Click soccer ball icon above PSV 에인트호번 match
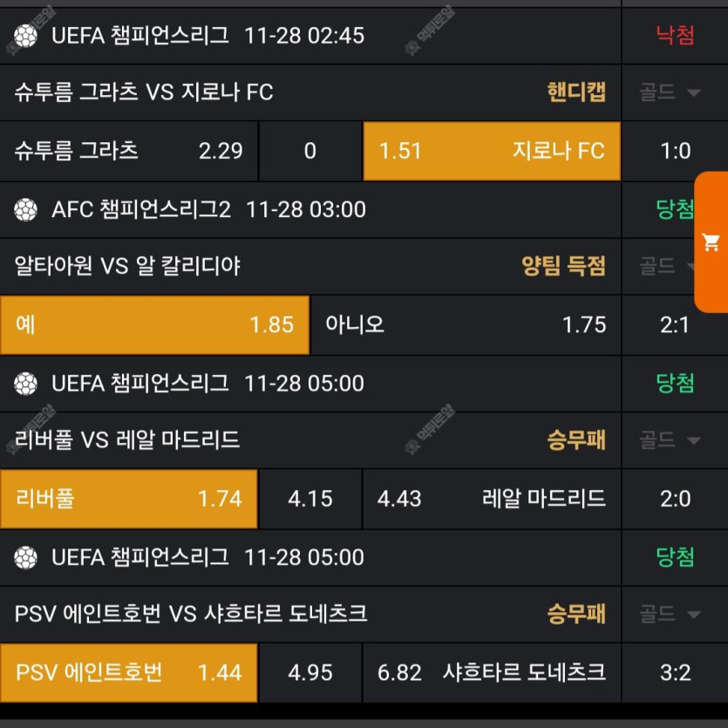This screenshot has height=728, width=728. click(25, 558)
